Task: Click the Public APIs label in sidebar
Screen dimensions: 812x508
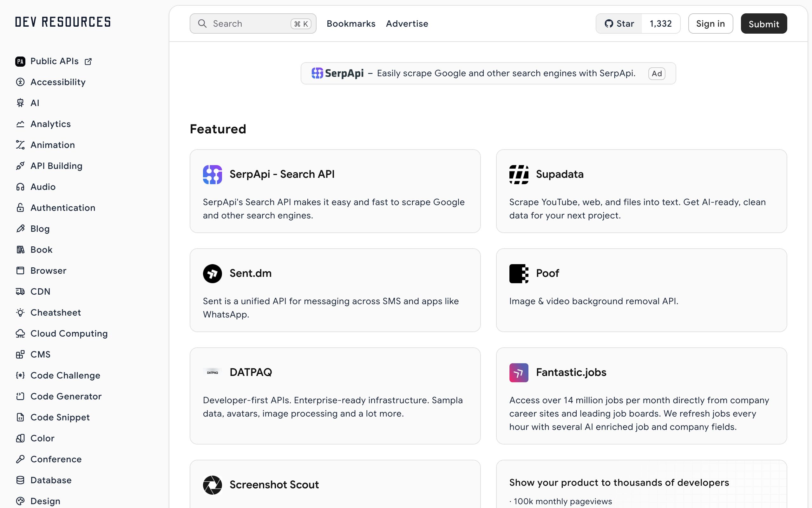Action: pyautogui.click(x=54, y=61)
